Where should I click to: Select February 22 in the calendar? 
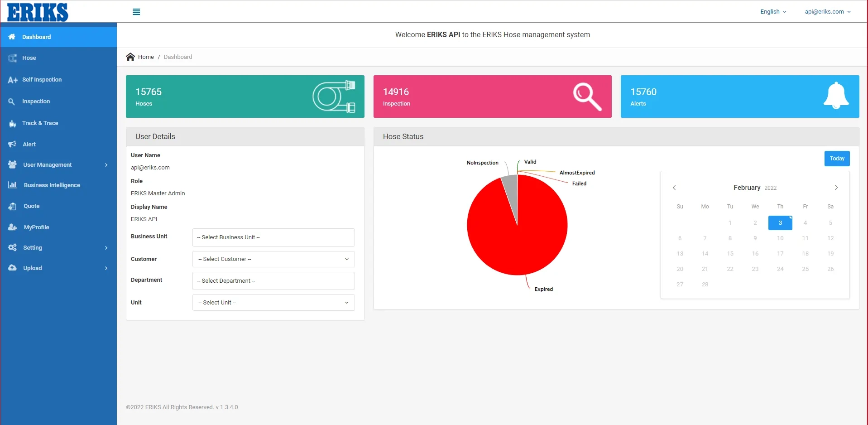click(x=730, y=269)
